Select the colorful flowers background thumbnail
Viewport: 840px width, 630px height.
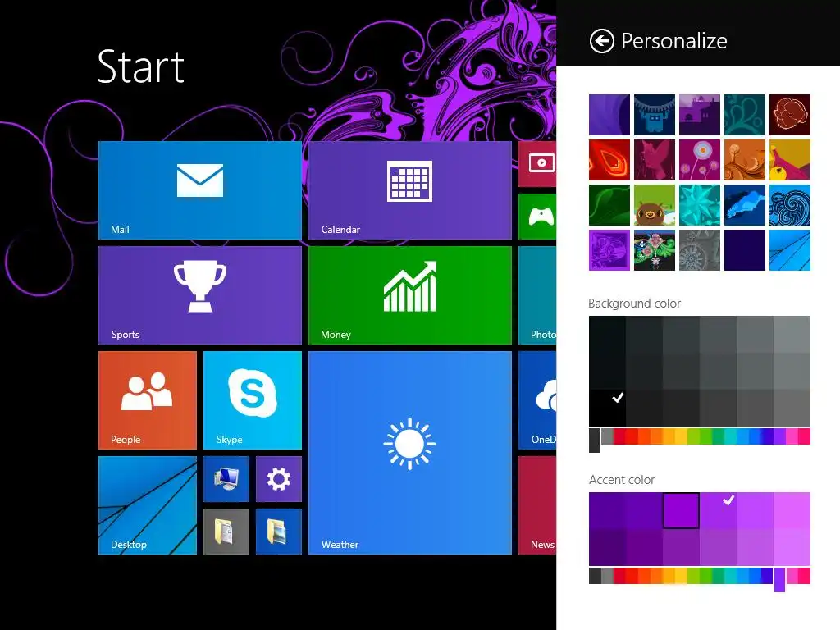tap(654, 250)
